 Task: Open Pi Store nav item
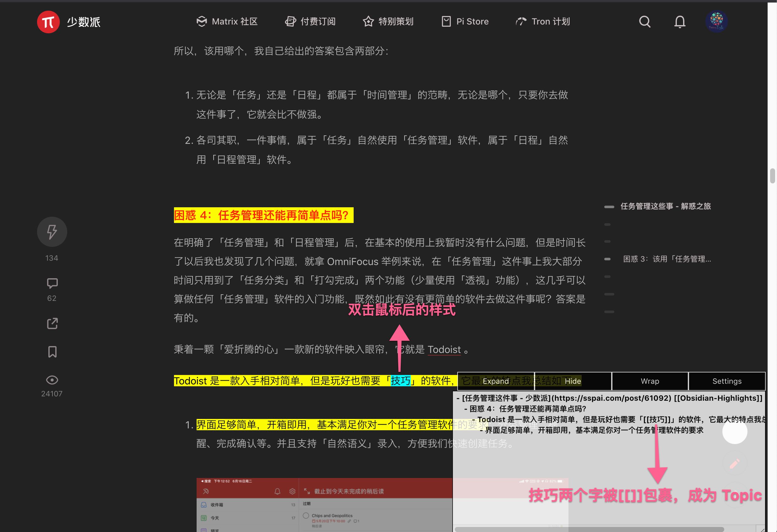(x=465, y=22)
